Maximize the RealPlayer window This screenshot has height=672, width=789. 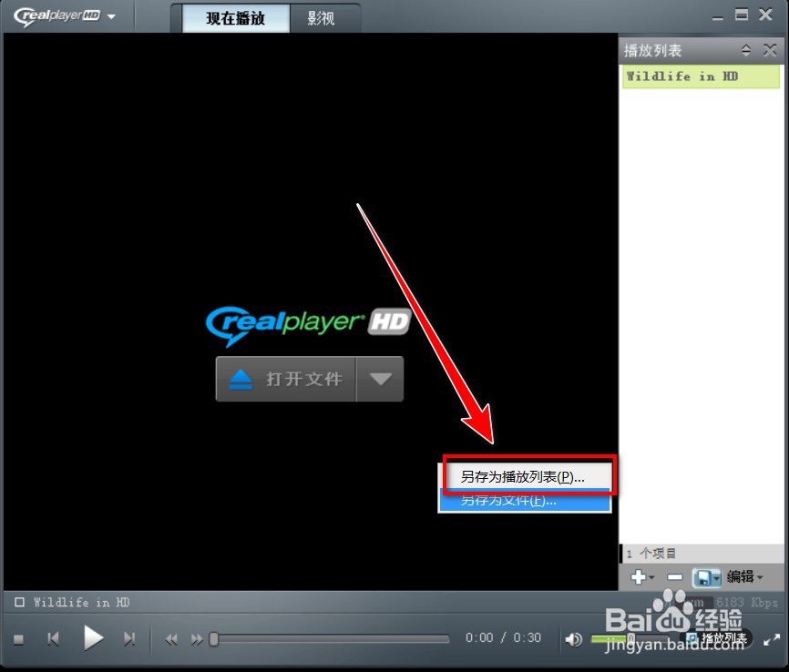tap(742, 15)
